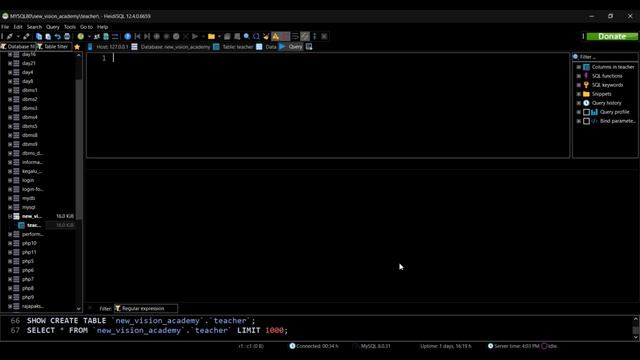The image size is (640, 360).
Task: Toggle the wrap long lines icon
Action: pyautogui.click(x=295, y=36)
